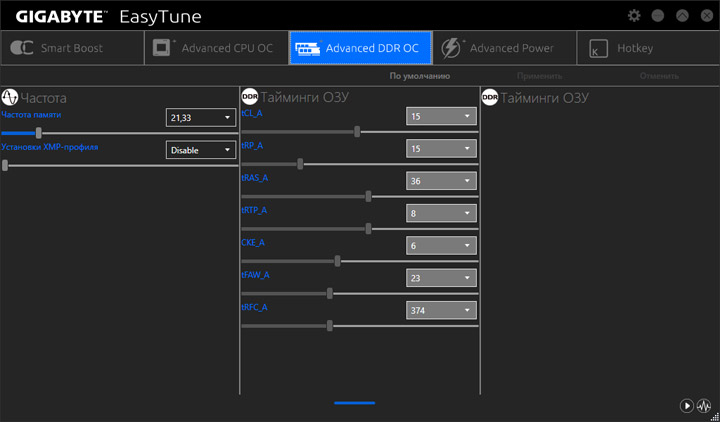Screen dimensions: 720x422
Task: Expand the XMP profile Disable dropdown
Action: pos(201,150)
